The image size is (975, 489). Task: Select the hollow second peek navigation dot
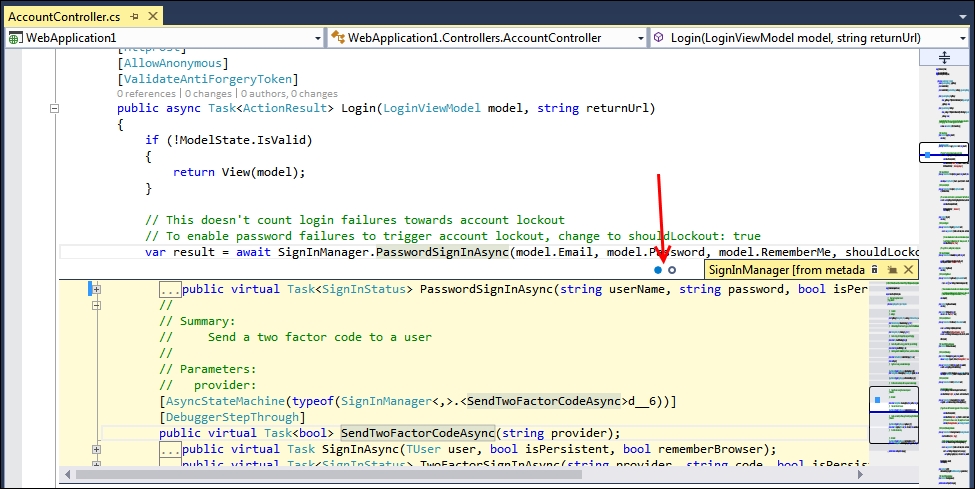pos(672,270)
